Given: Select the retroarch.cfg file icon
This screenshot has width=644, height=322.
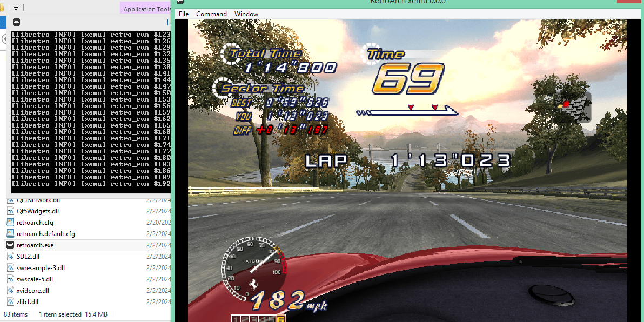Looking at the screenshot, I should coord(10,223).
